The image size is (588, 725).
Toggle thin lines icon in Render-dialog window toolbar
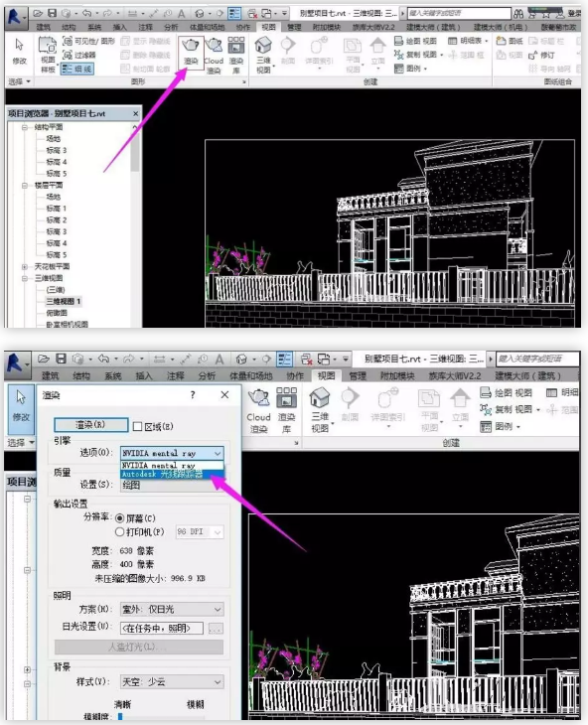tap(284, 360)
